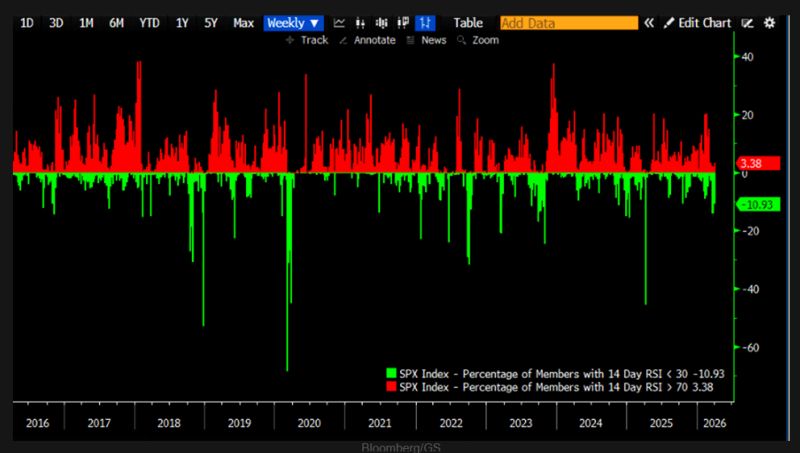Switch the time range to Max

pyautogui.click(x=243, y=22)
